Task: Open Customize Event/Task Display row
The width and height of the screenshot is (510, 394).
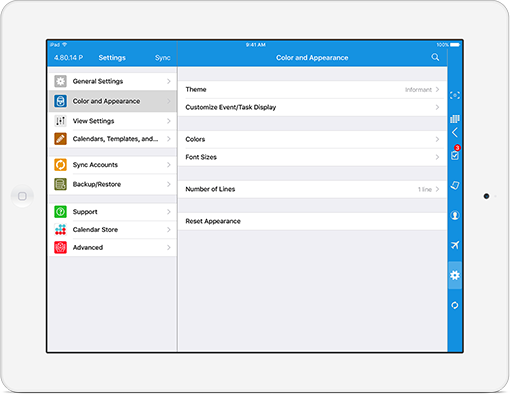Action: point(312,107)
